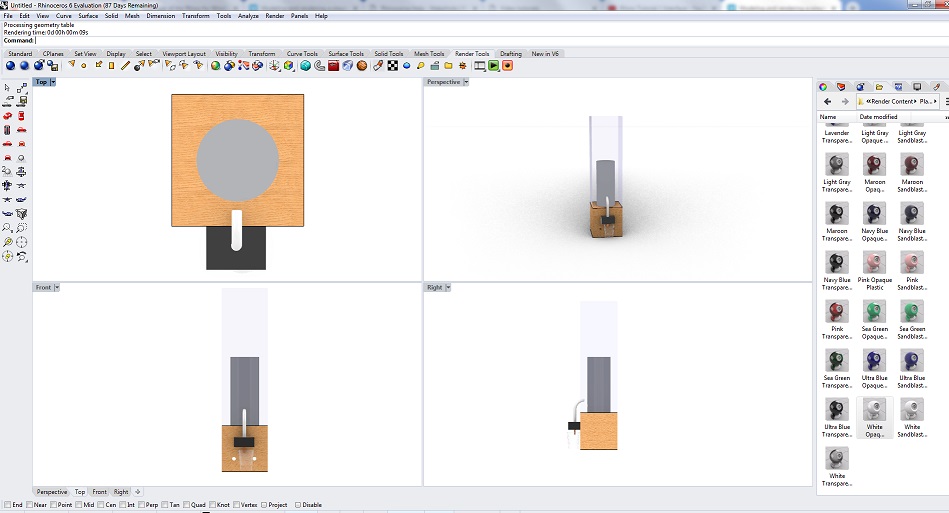This screenshot has height=513, width=949.
Task: Click the undo view rotate icon in sidebar
Action: (x=21, y=256)
